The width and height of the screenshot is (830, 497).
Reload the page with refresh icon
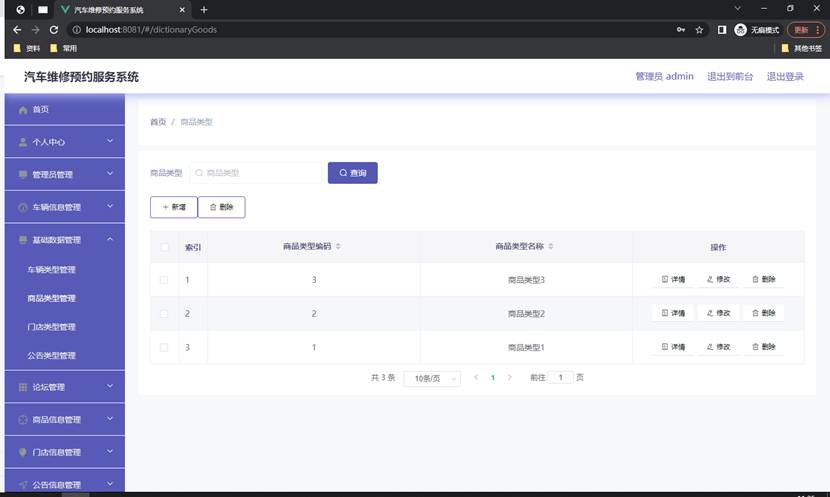[x=53, y=30]
